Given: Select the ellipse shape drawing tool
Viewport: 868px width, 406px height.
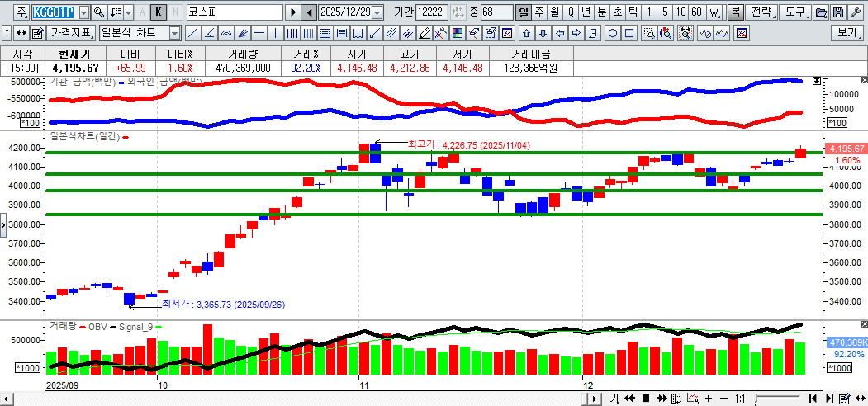Looking at the screenshot, I should coord(613,33).
